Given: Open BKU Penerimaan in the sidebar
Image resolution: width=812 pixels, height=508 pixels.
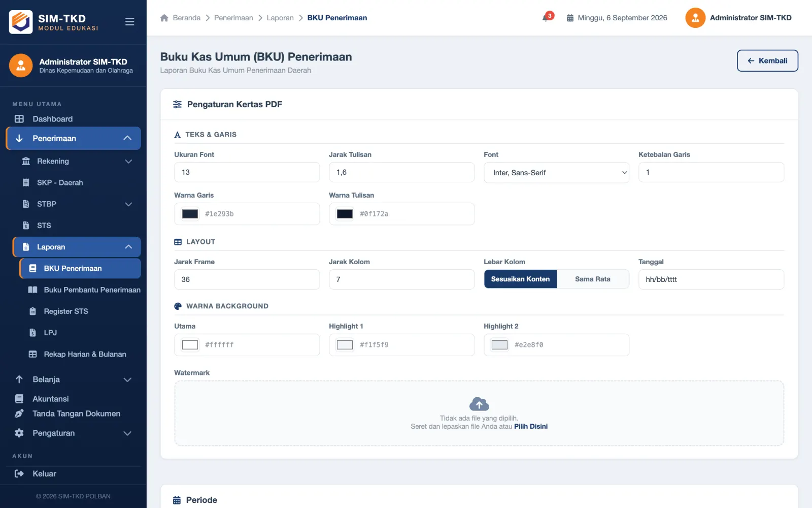Looking at the screenshot, I should coord(80,268).
